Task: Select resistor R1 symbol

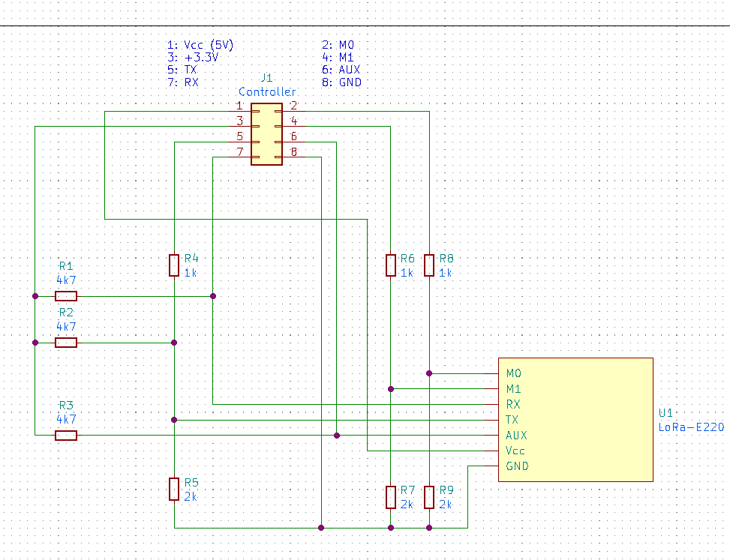Action: tap(66, 296)
